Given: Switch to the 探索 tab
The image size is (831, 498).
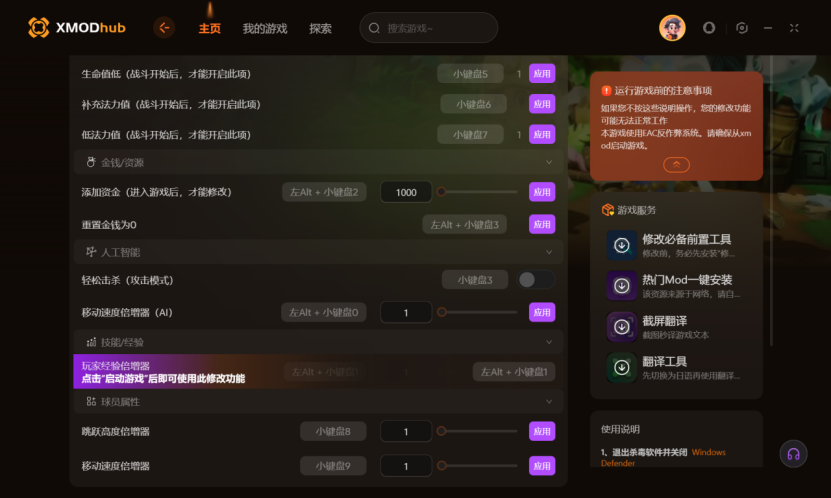Looking at the screenshot, I should (x=320, y=29).
